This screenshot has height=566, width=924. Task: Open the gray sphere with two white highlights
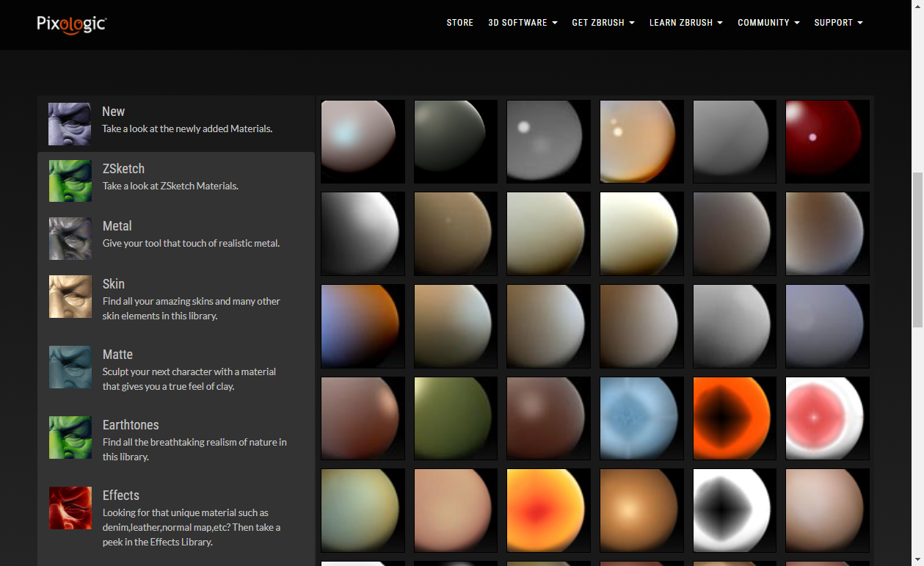pos(548,142)
